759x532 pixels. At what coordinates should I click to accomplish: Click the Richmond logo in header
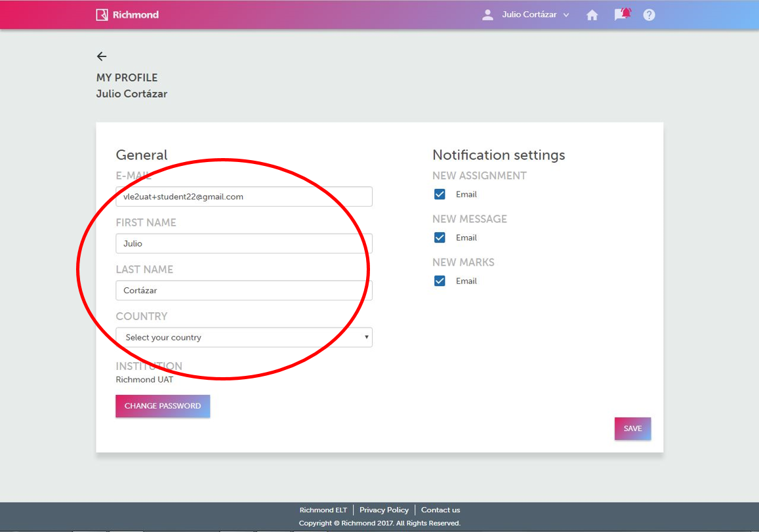[127, 14]
